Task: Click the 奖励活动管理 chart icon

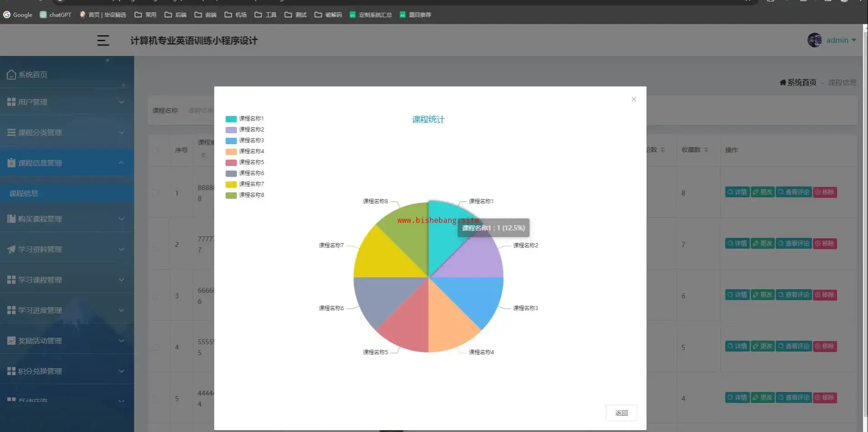Action: click(x=11, y=341)
